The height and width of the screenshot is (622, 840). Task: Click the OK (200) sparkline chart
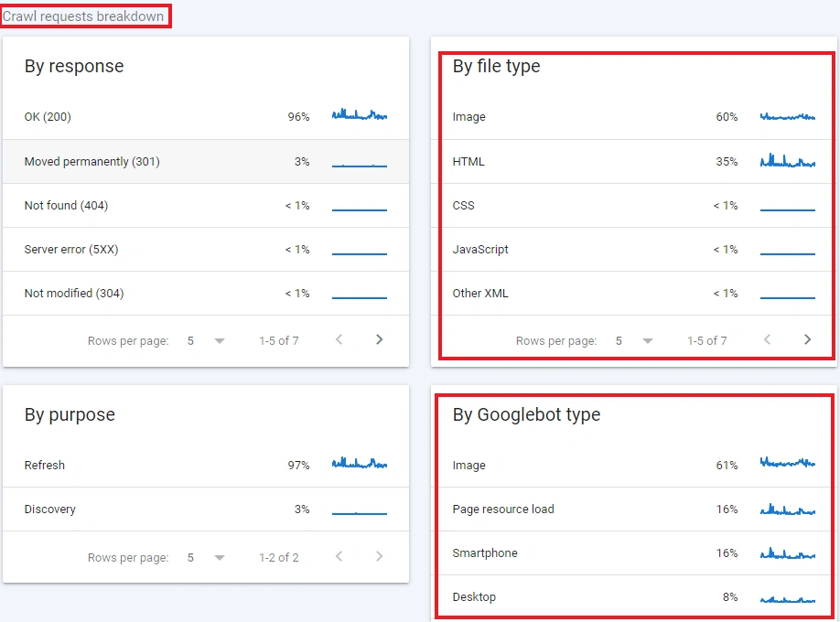360,116
